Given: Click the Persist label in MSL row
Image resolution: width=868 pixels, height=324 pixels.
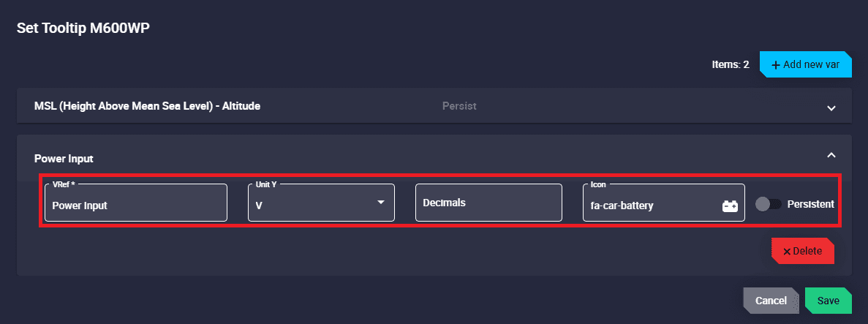Looking at the screenshot, I should click(x=459, y=106).
